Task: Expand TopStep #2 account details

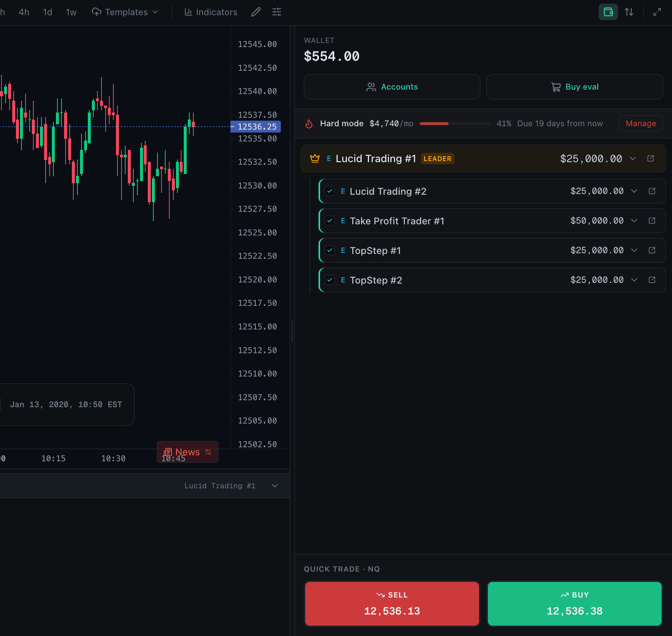Action: pyautogui.click(x=634, y=280)
